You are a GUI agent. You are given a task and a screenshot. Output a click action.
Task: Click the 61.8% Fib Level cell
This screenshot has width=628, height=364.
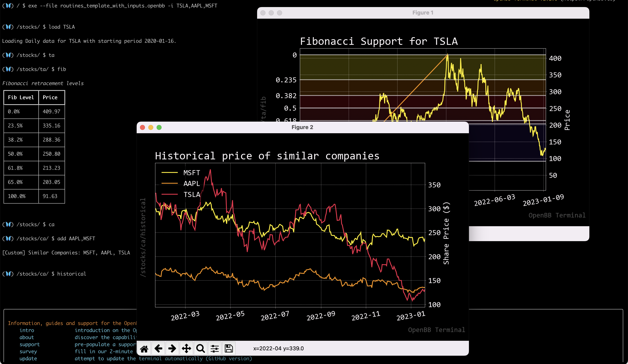click(x=21, y=168)
